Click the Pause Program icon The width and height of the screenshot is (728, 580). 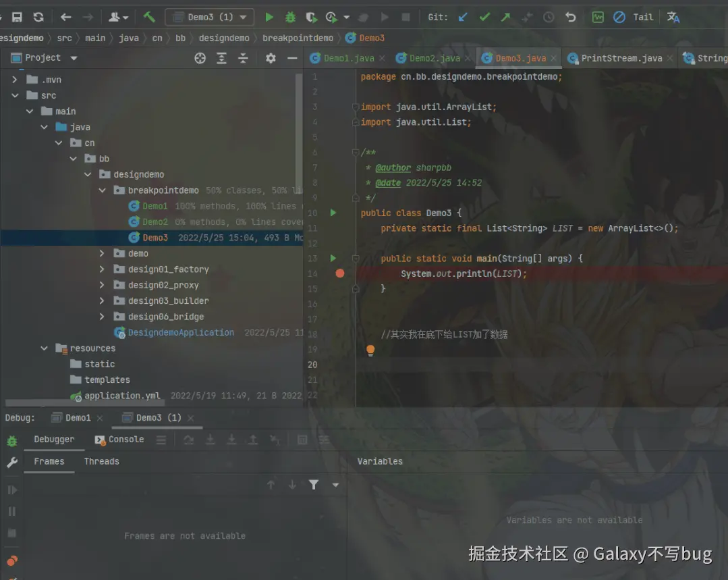pyautogui.click(x=12, y=511)
